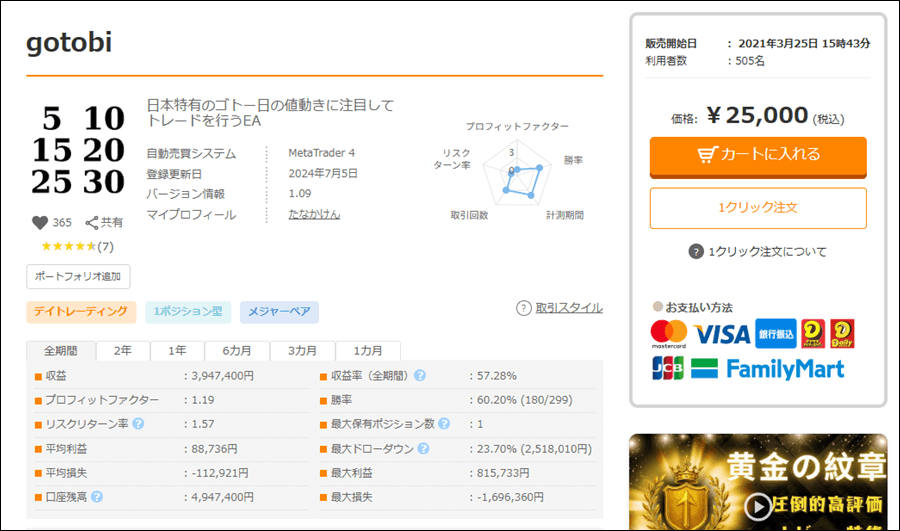The width and height of the screenshot is (900, 531).
Task: Click the プロフィットファクター value 1.19
Action: (203, 400)
